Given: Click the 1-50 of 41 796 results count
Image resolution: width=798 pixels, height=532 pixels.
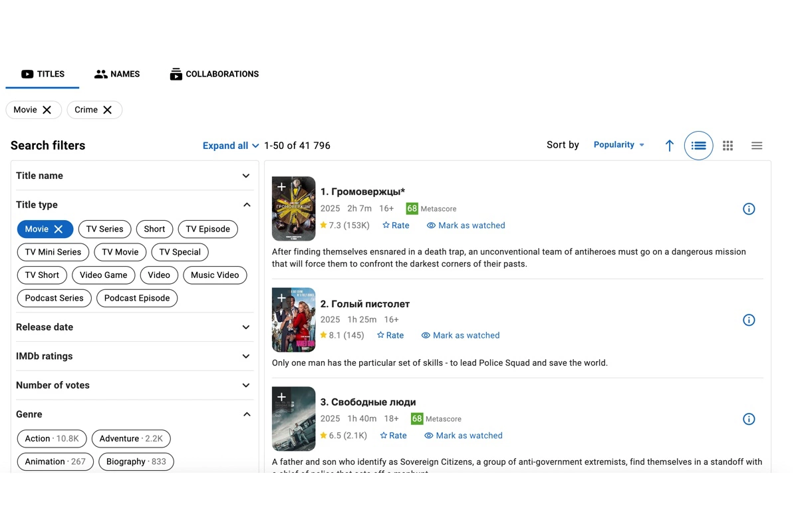Looking at the screenshot, I should click(x=297, y=146).
